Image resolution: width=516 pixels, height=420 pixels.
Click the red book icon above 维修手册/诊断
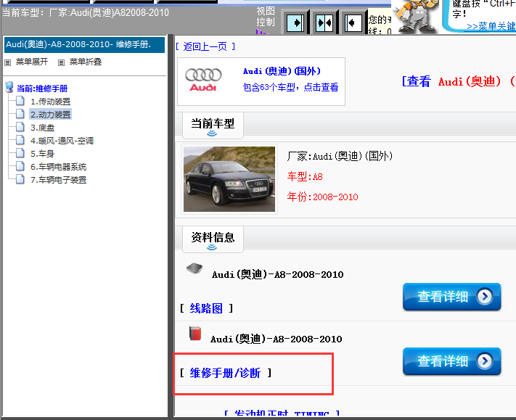(195, 334)
